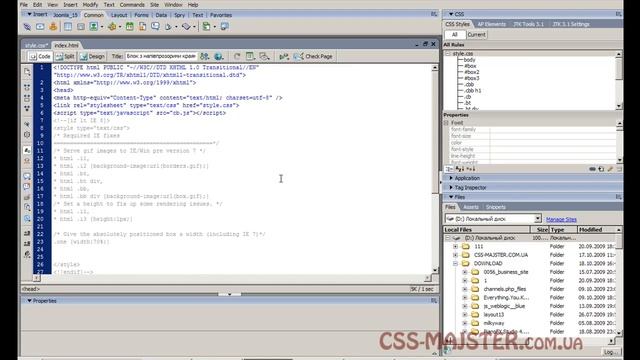Toggle Highlight Invalid Code coding icon
640x360 pixels.
pyautogui.click(x=27, y=161)
